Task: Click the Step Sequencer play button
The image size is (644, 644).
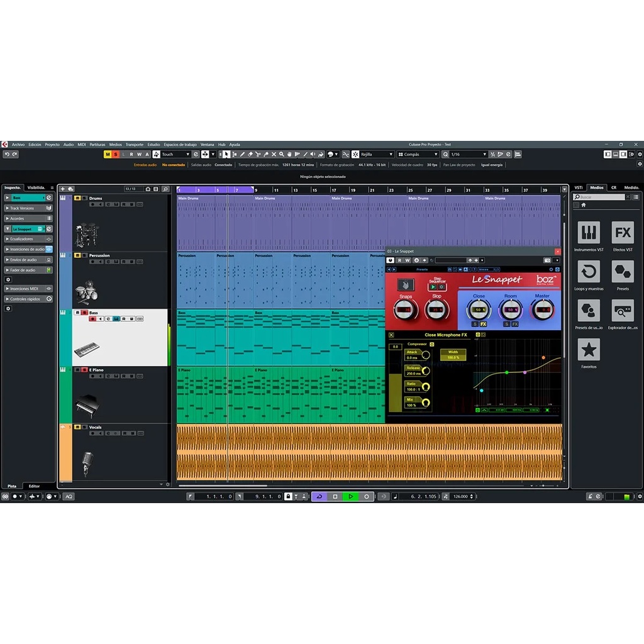Action: 433,287
